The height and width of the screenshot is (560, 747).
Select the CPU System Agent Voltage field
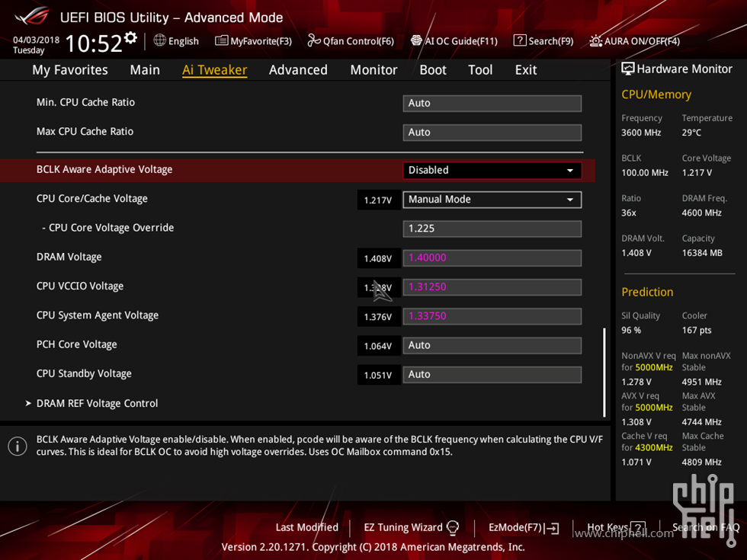492,316
